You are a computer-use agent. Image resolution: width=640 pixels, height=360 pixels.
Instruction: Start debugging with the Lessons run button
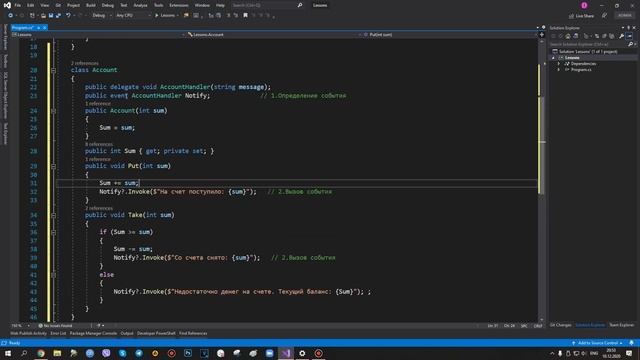167,16
